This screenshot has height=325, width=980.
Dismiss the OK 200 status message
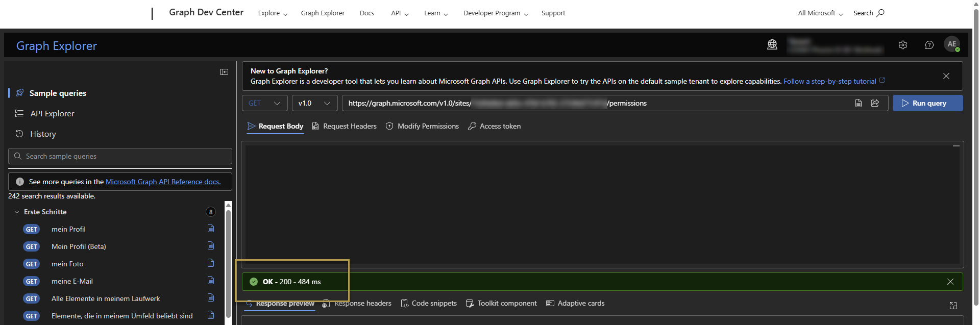coord(950,282)
